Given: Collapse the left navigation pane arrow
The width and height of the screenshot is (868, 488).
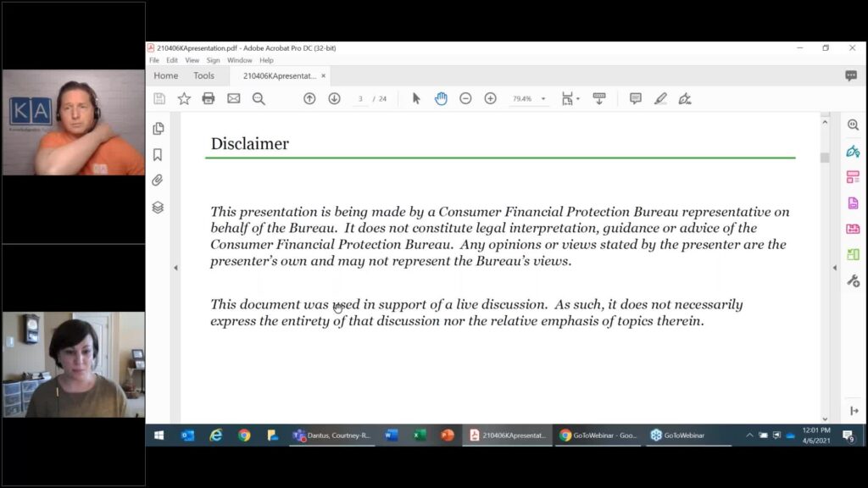Looking at the screenshot, I should coord(175,268).
